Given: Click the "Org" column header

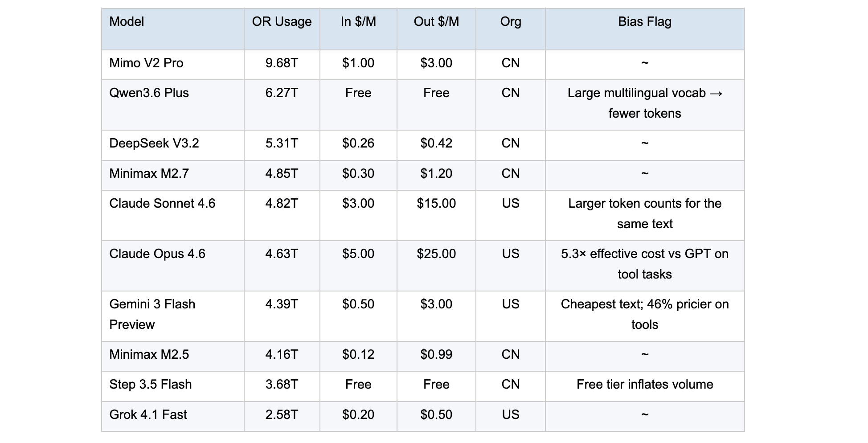Looking at the screenshot, I should tap(511, 21).
